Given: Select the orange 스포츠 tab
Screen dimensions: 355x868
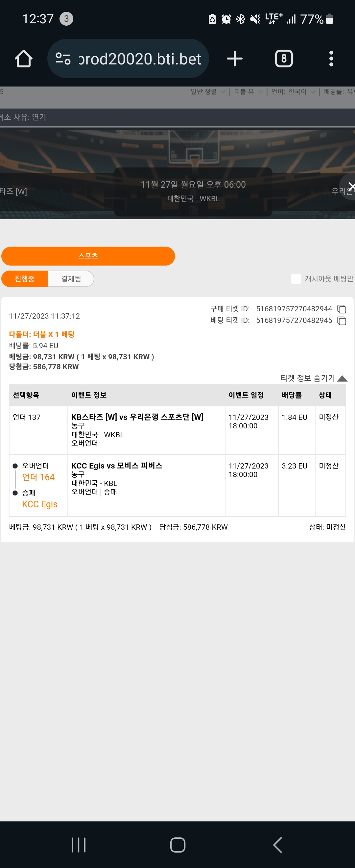Looking at the screenshot, I should pos(88,256).
